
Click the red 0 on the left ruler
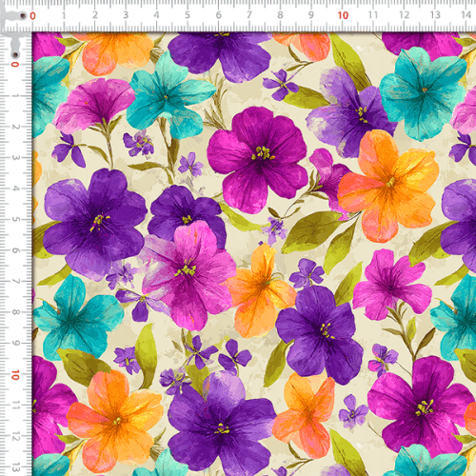coord(15,65)
